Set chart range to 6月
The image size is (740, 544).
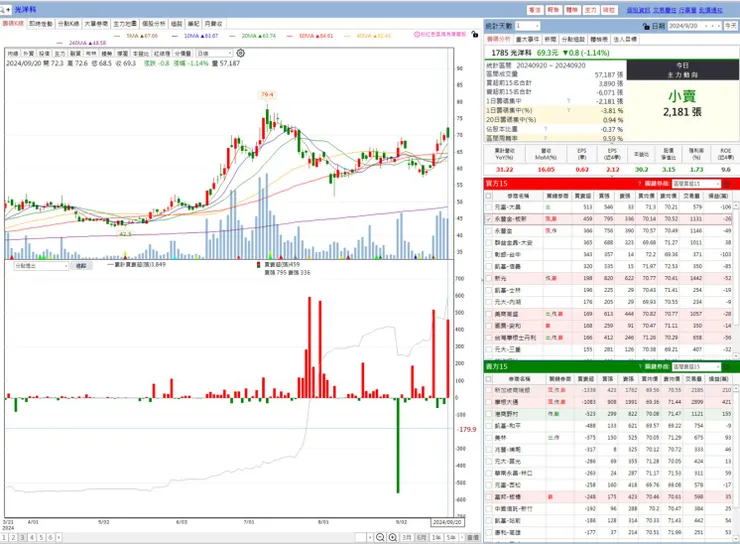coord(422,537)
